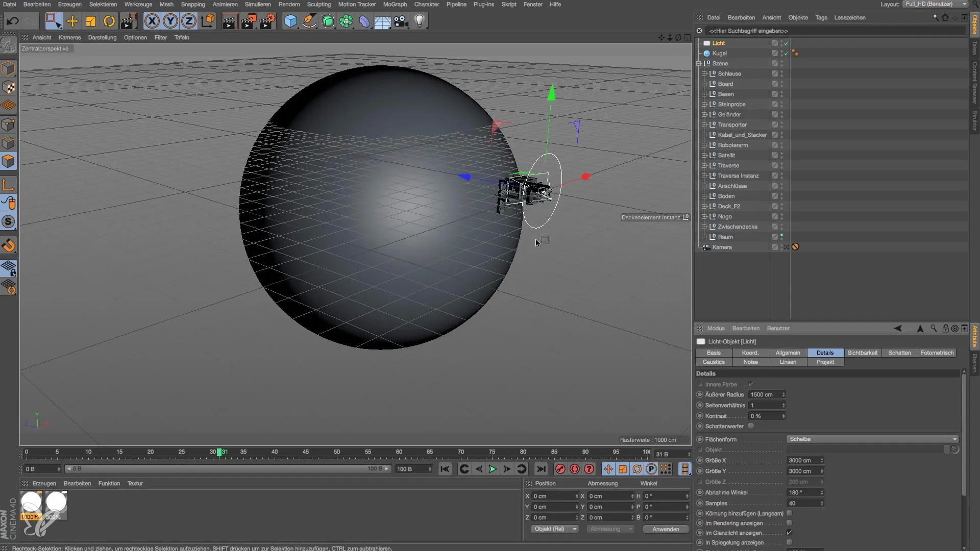Click the Undo arrow icon
This screenshot has height=551, width=980.
[x=12, y=21]
